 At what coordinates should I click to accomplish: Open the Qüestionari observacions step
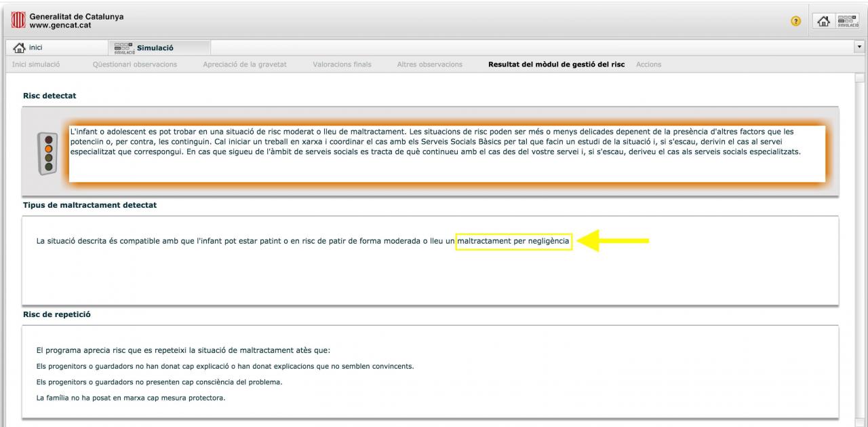coord(134,64)
